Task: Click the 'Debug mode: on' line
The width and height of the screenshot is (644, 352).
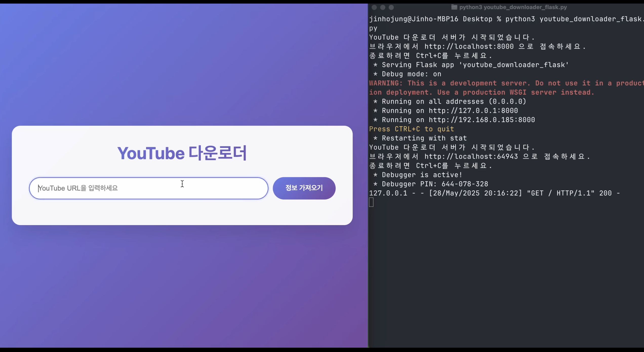Action: pyautogui.click(x=407, y=74)
